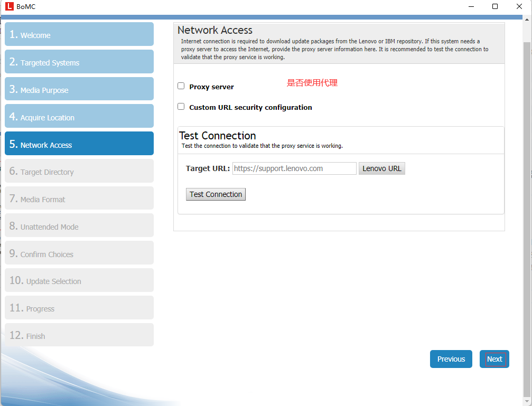Open step 2 Targeted Systems
This screenshot has height=406, width=532.
(79, 62)
